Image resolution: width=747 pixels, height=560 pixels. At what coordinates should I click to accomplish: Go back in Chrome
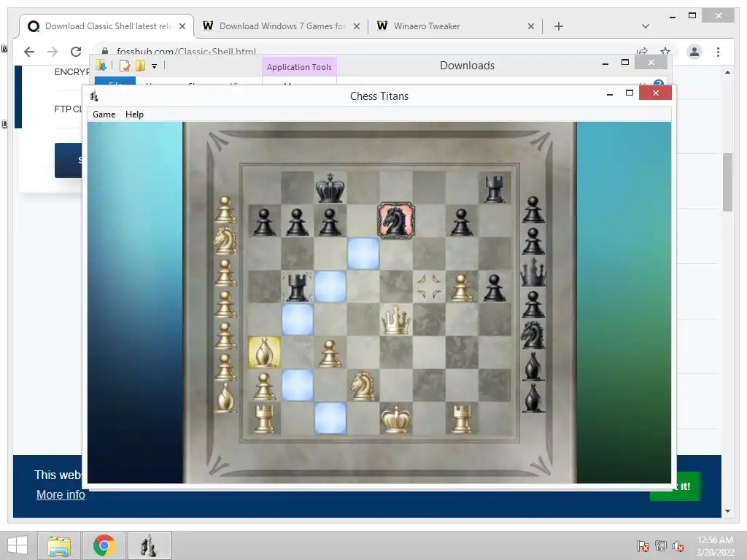29,52
